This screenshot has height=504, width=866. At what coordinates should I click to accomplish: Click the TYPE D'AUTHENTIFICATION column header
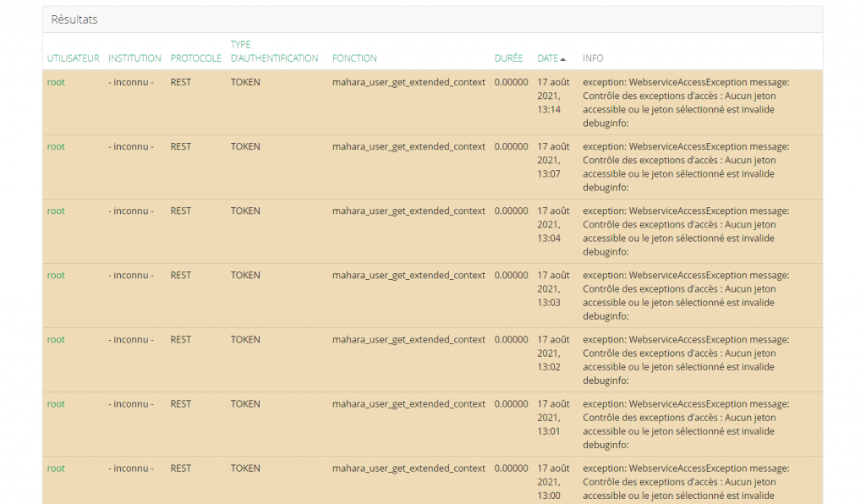(274, 52)
